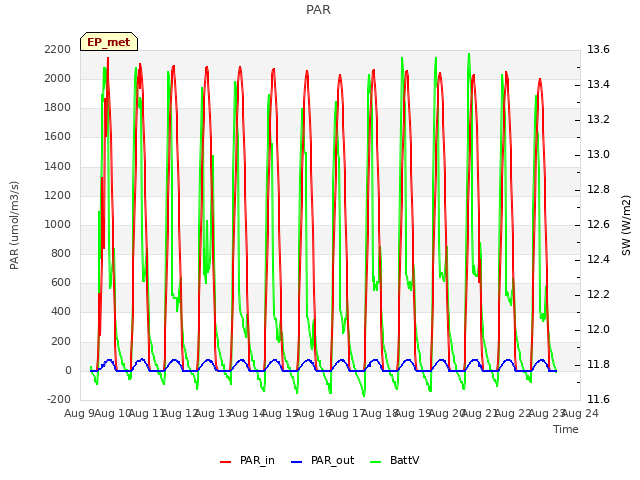Click the 0 left axis tick label
Viewport: 640px width, 480px height.
coord(68,370)
